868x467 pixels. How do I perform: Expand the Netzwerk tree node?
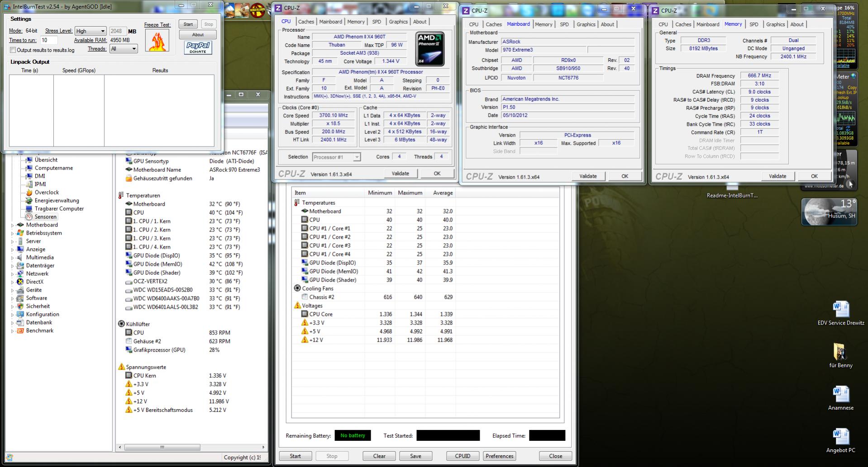pos(12,274)
